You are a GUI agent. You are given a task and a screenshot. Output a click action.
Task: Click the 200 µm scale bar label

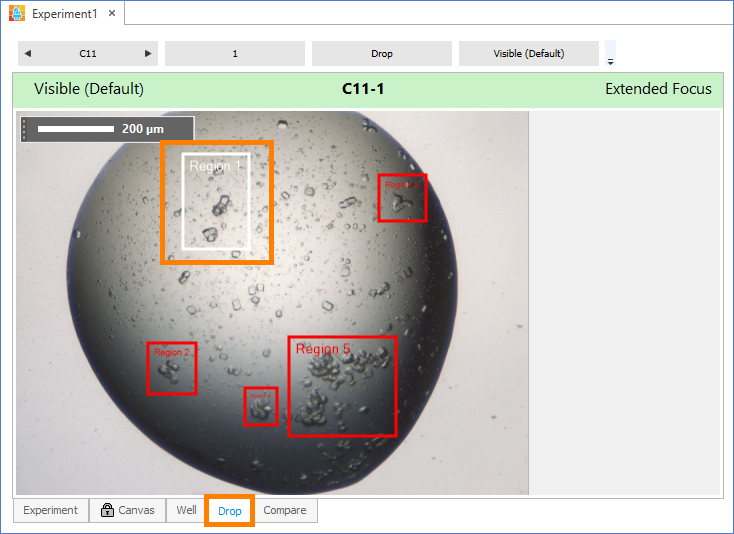(x=143, y=129)
